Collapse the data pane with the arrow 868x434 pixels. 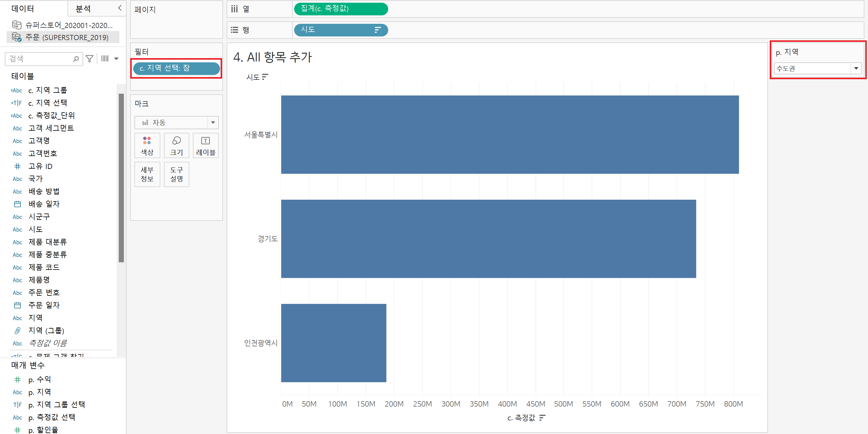tap(120, 8)
